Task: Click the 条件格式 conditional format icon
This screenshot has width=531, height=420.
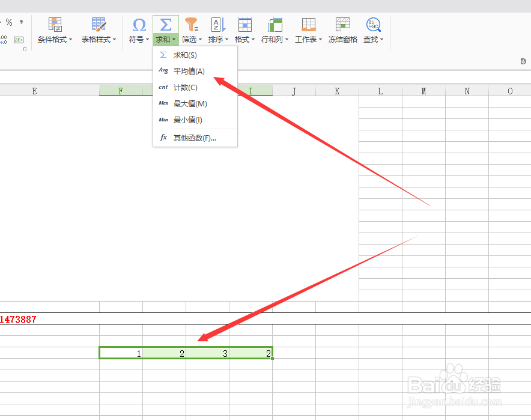Action: (x=55, y=25)
